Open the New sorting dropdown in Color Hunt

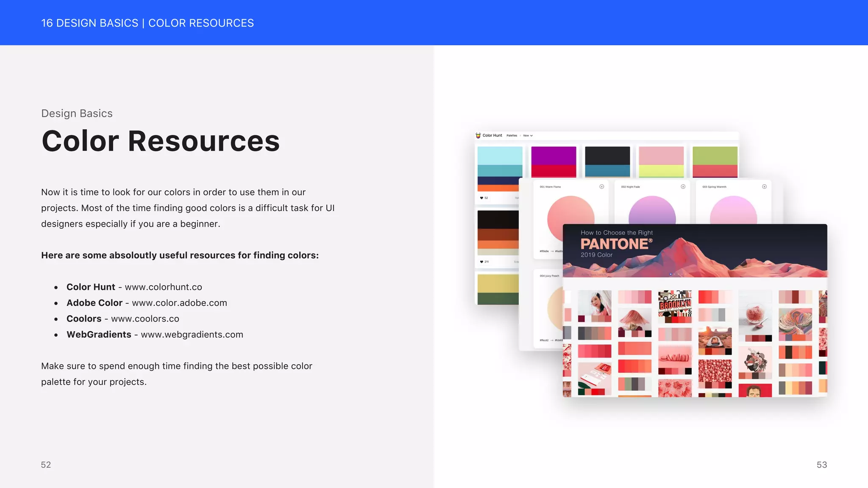[528, 136]
